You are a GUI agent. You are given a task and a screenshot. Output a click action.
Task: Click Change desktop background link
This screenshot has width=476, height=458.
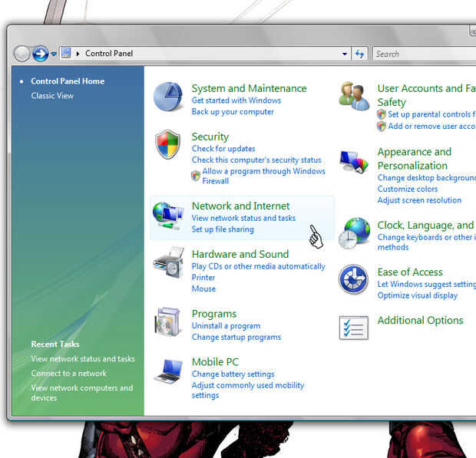coord(427,178)
